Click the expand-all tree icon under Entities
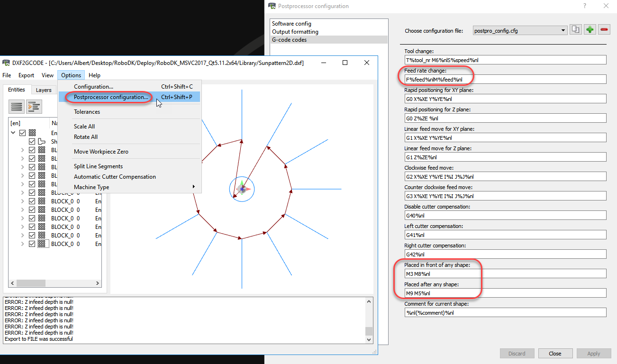This screenshot has width=617, height=364. 34,107
